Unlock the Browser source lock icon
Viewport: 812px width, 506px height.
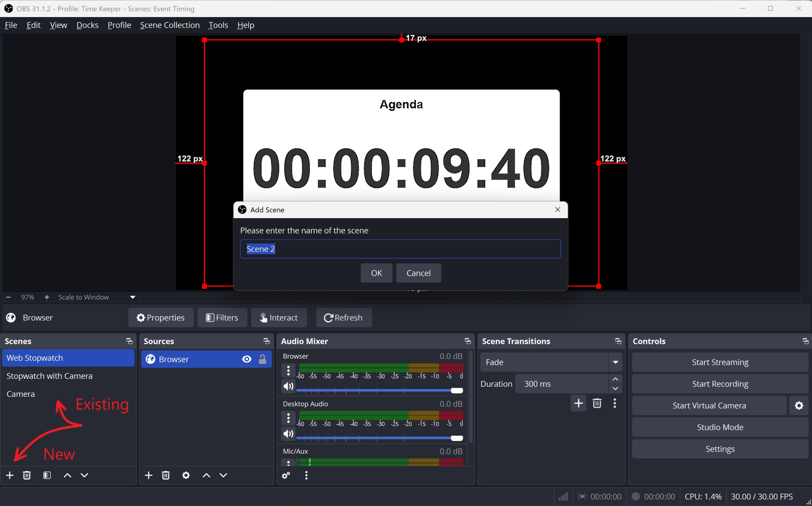263,359
